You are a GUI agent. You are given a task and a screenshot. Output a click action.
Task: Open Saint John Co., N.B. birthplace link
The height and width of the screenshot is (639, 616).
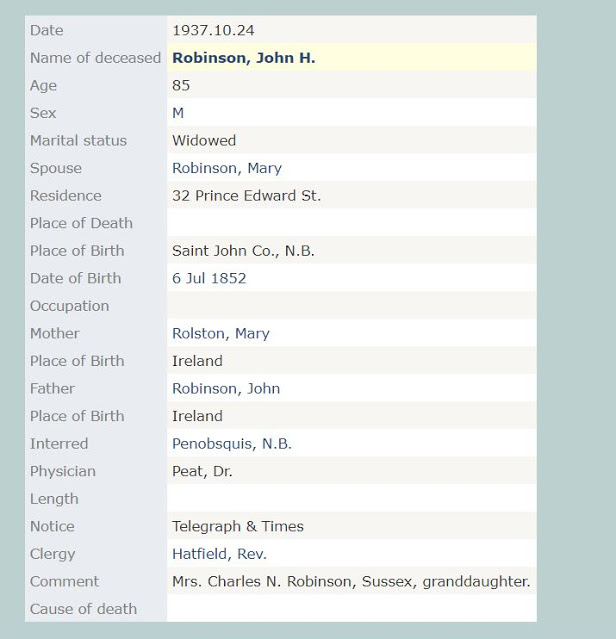[x=243, y=251]
